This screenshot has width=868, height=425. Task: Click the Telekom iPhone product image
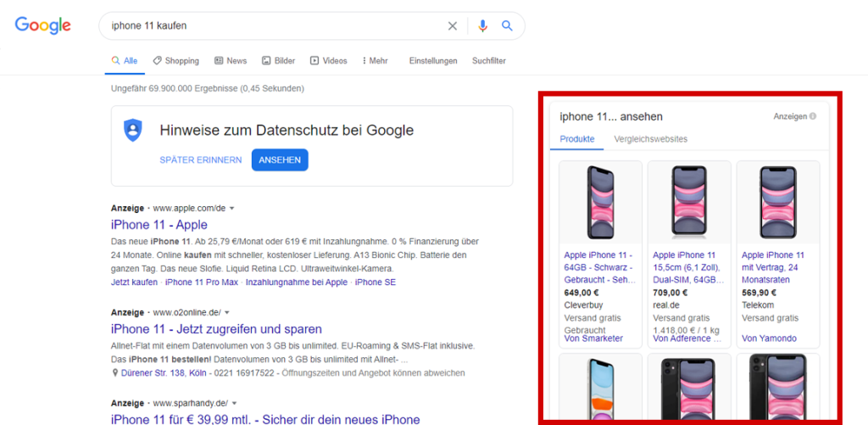click(x=778, y=202)
